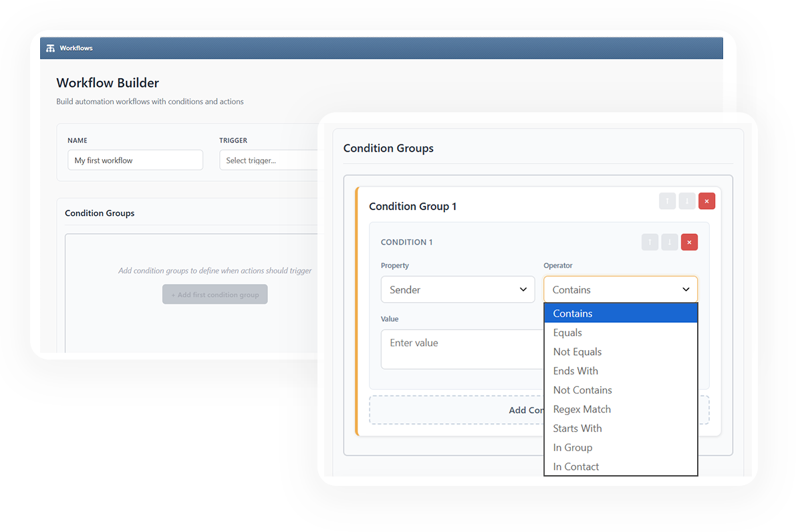
Task: Collapse the Operator dropdown showing Contains
Action: [x=620, y=289]
